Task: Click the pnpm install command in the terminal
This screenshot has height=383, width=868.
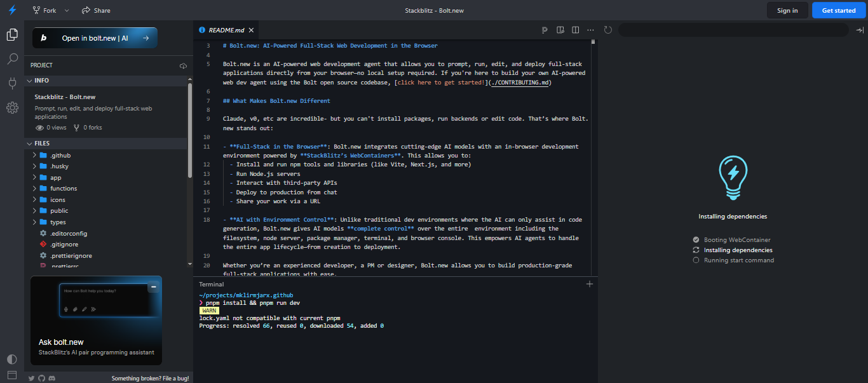Action: click(253, 303)
